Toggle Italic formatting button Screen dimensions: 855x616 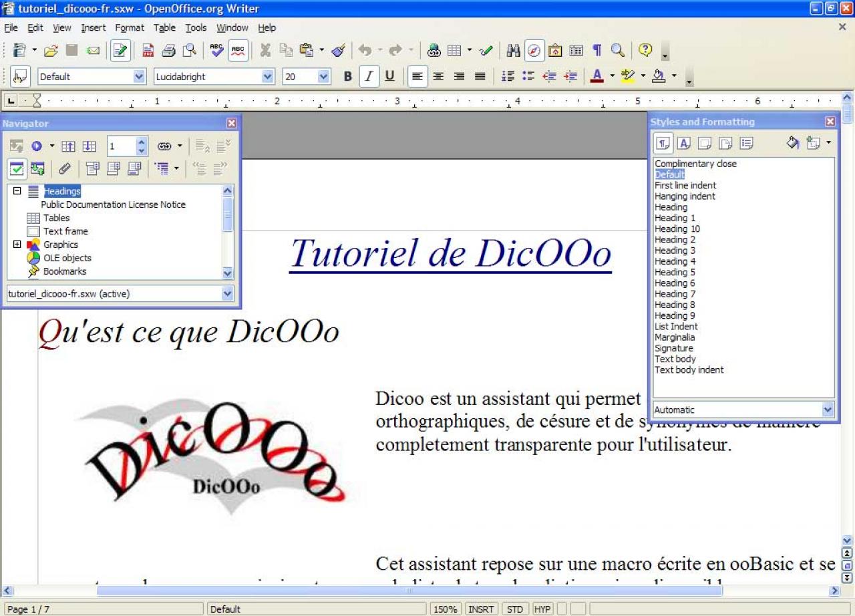point(369,77)
